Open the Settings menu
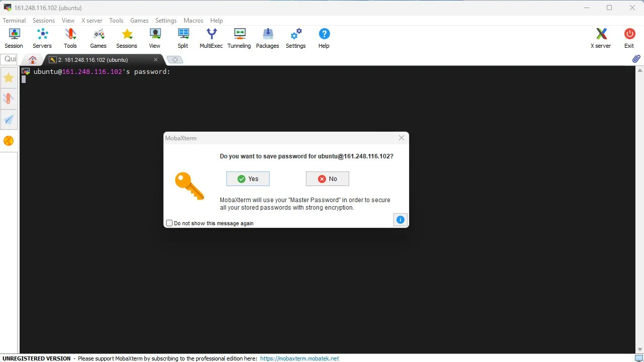 [166, 21]
